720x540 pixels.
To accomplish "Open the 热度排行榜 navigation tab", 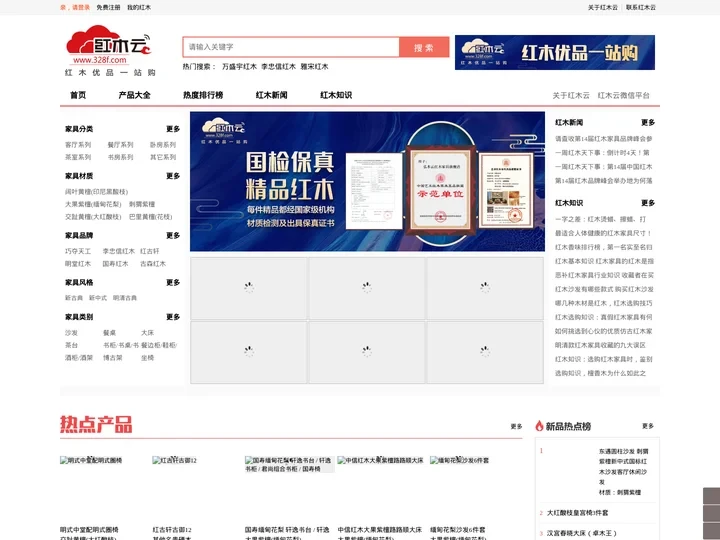I will pos(203,95).
